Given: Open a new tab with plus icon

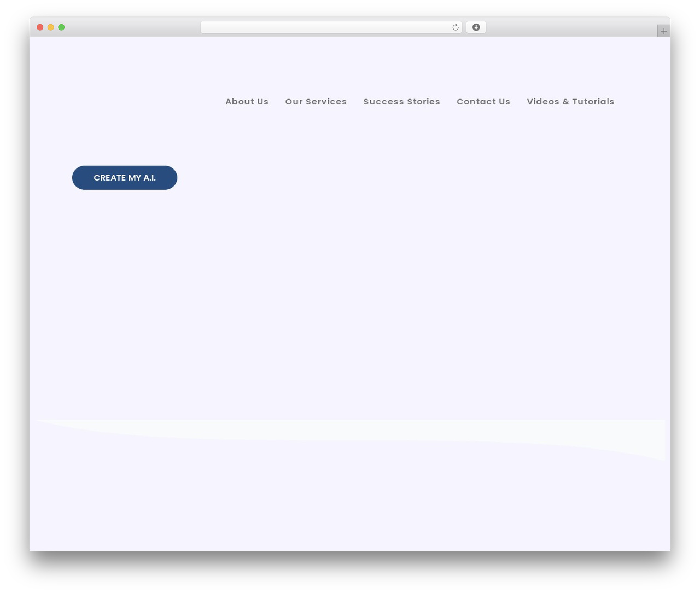Looking at the screenshot, I should pos(663,31).
